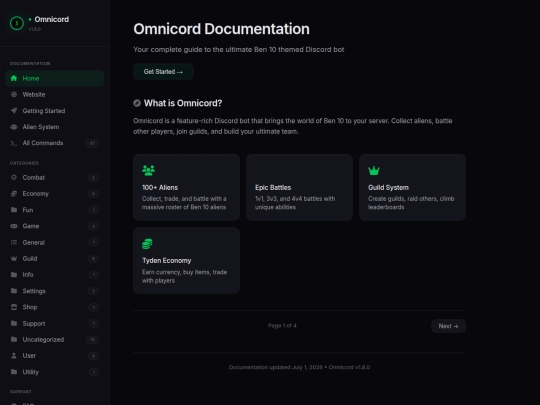
Task: Open the Guild System feature card
Action: pos(412,187)
